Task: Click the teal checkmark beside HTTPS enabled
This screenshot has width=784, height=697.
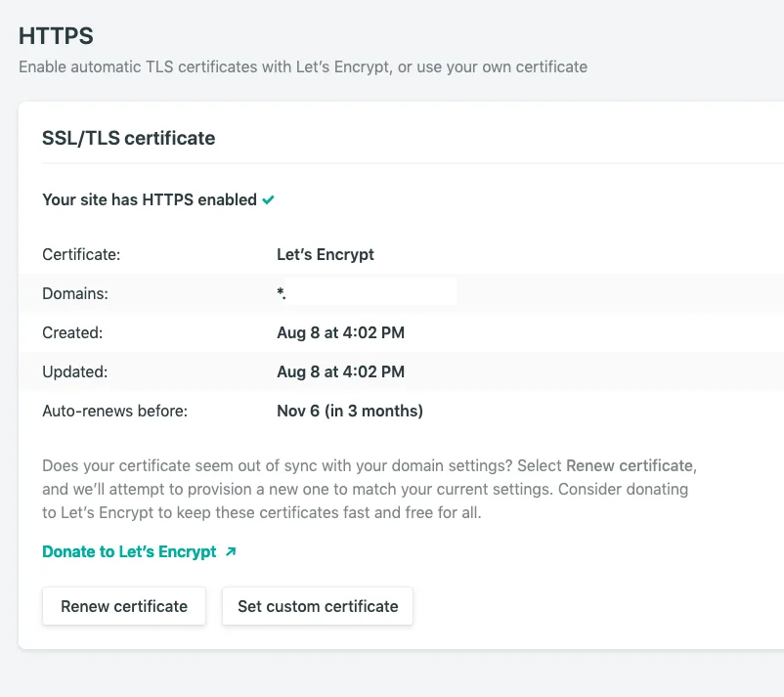Action: click(x=267, y=199)
